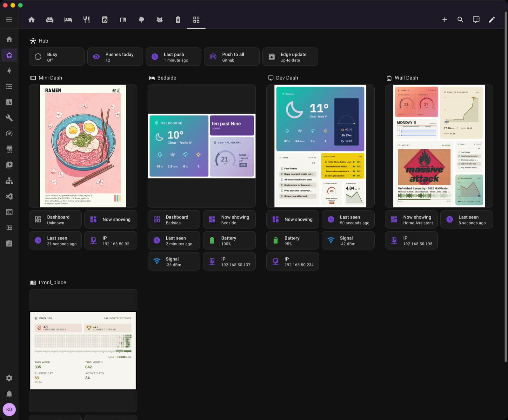Toggle the Busy switch tile
Image resolution: width=508 pixels, height=420 pixels.
[57, 57]
